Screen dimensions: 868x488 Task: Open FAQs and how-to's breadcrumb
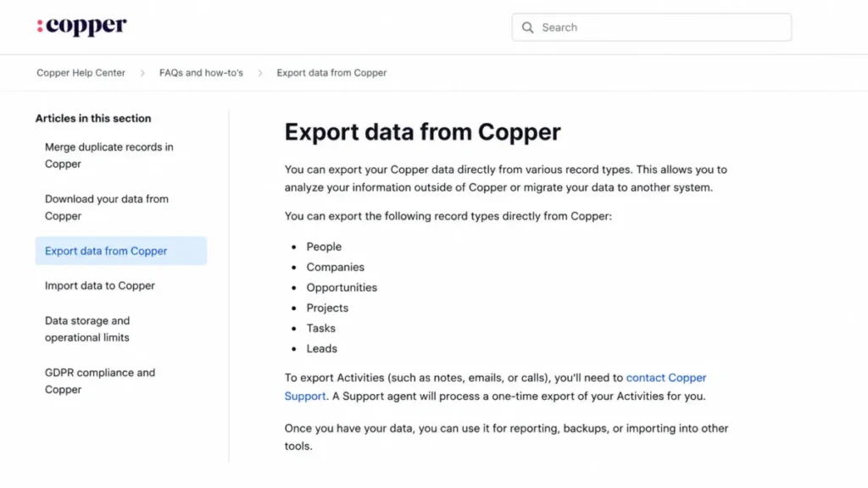coord(201,73)
